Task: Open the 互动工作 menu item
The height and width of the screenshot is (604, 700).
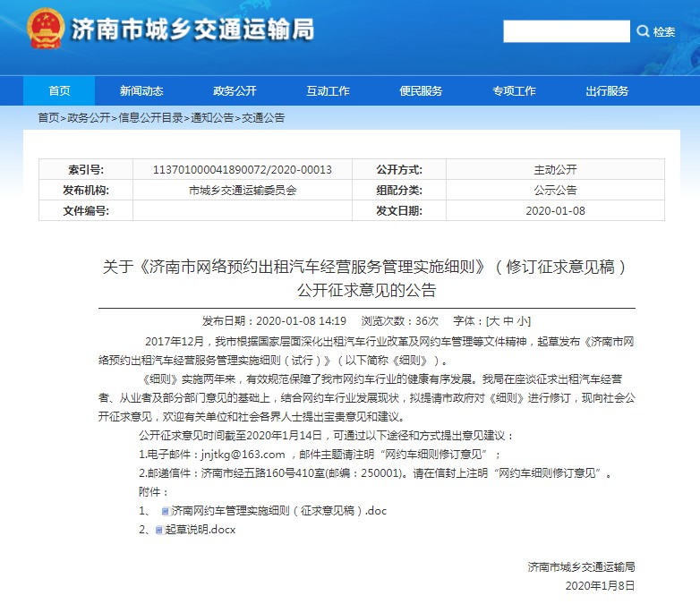Action: click(x=329, y=90)
